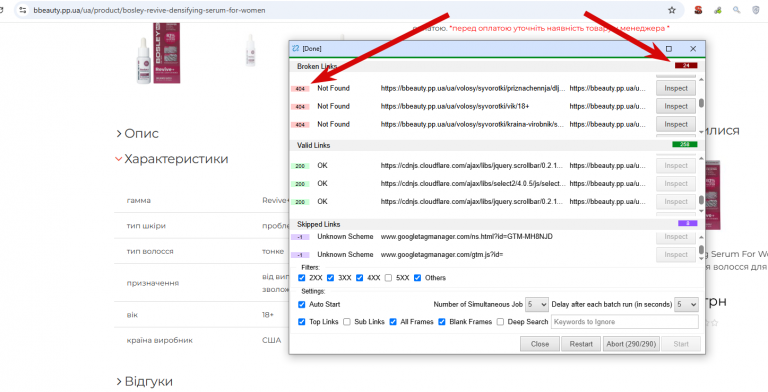This screenshot has height=392, width=768.
Task: Open Number of Simultaneous Job dropdown
Action: (x=537, y=304)
